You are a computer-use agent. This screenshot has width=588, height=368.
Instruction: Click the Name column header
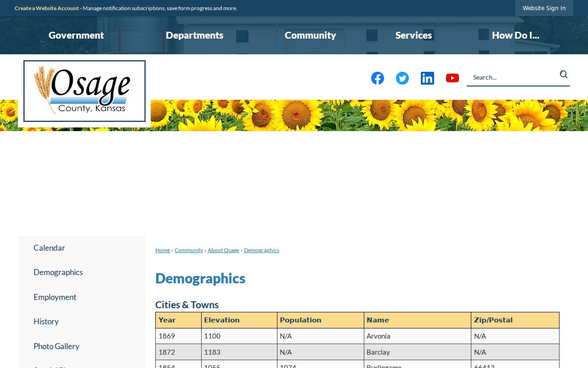click(418, 320)
